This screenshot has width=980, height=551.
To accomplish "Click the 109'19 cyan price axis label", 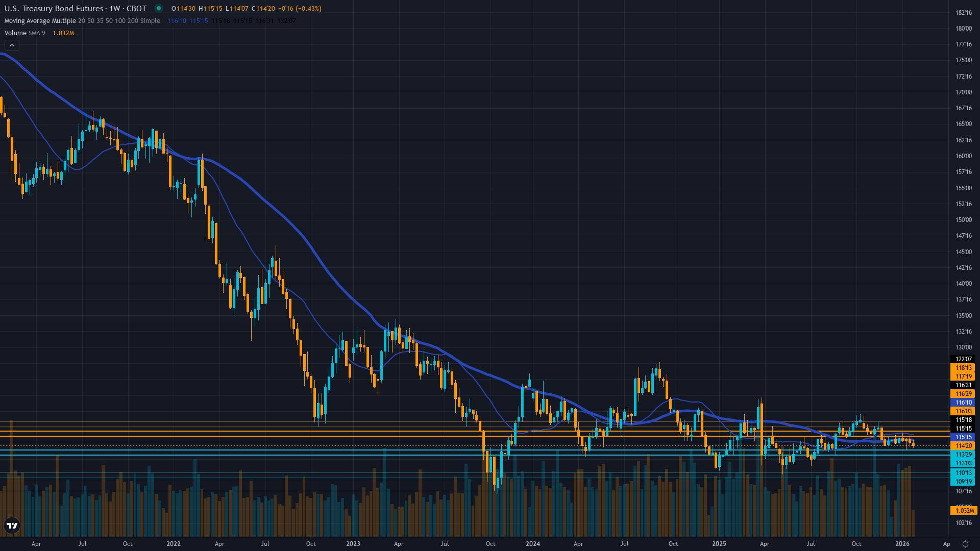I will [x=962, y=482].
